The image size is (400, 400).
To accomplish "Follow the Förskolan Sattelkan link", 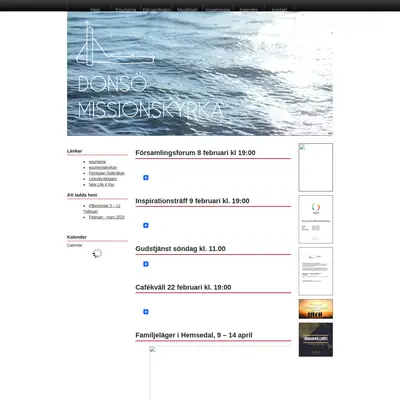I will click(107, 173).
